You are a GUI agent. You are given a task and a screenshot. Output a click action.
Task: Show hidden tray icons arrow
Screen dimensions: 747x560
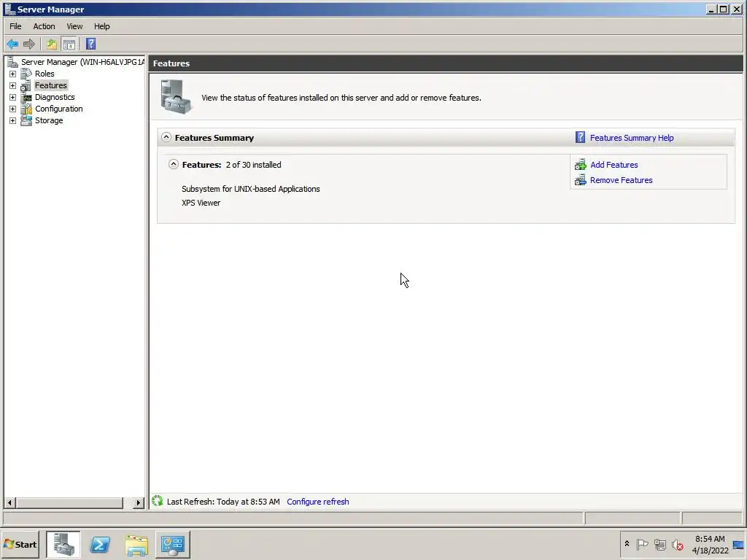pos(627,544)
